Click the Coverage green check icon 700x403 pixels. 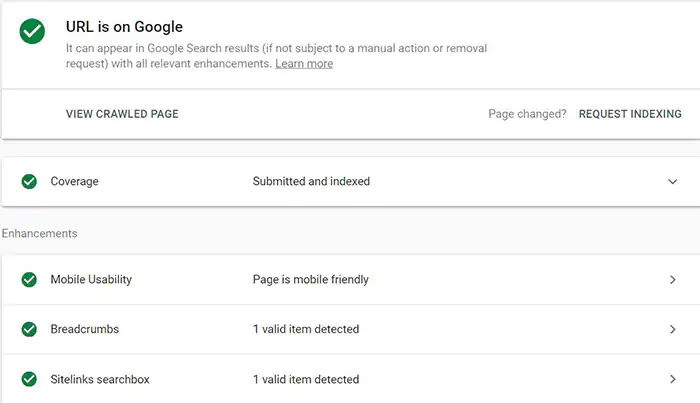29,182
